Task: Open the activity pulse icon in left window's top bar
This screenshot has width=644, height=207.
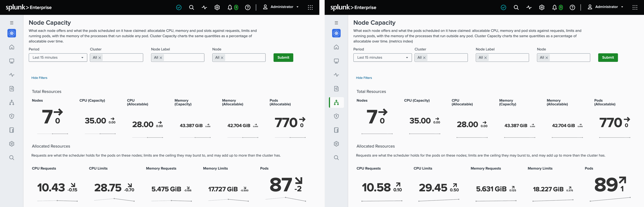Action: point(204,7)
